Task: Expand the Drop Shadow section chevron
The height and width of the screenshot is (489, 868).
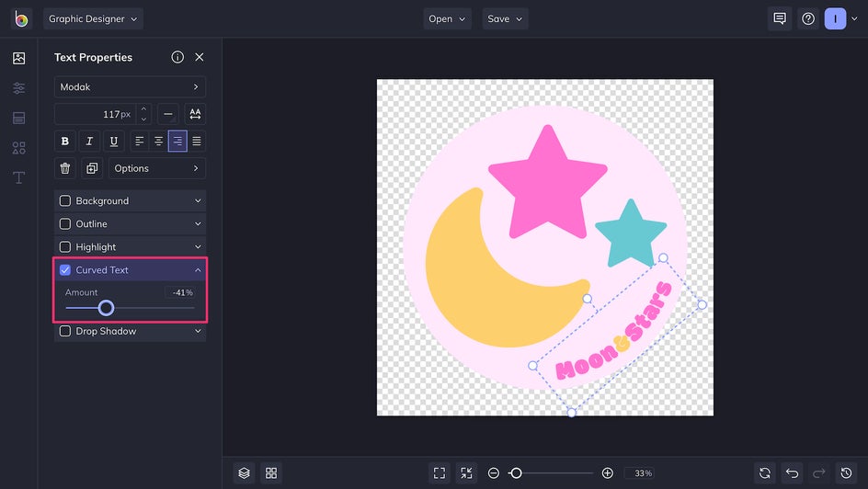Action: tap(198, 331)
